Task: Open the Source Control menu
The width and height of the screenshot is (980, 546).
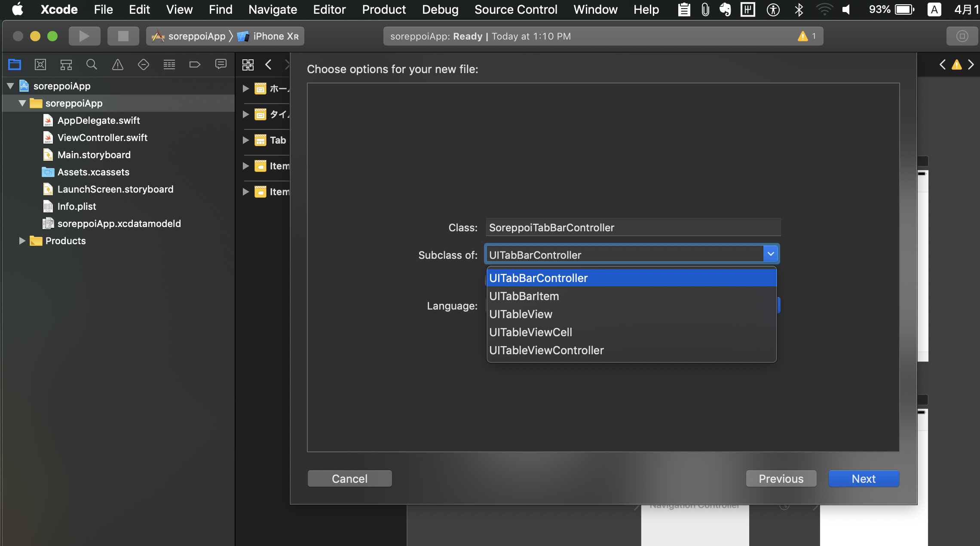Action: coord(515,9)
